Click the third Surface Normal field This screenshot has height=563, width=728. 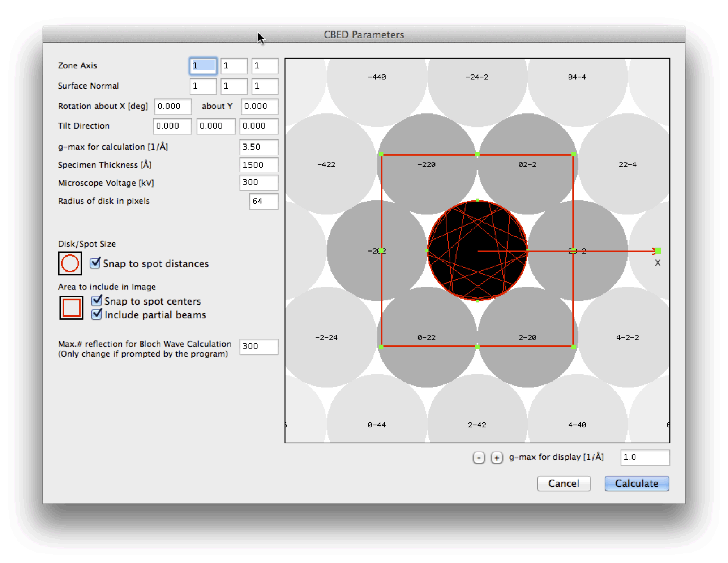tap(265, 86)
